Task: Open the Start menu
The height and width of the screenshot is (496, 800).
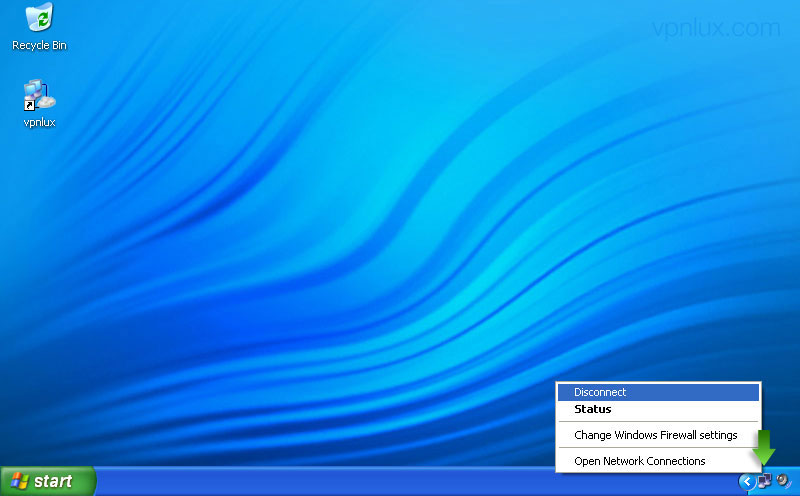Action: (47, 481)
